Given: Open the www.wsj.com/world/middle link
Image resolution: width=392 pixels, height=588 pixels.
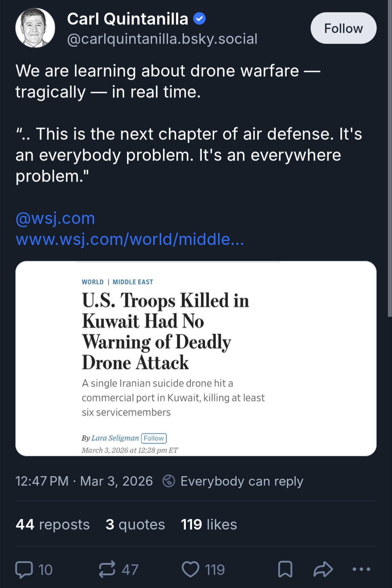Looking at the screenshot, I should [x=130, y=239].
